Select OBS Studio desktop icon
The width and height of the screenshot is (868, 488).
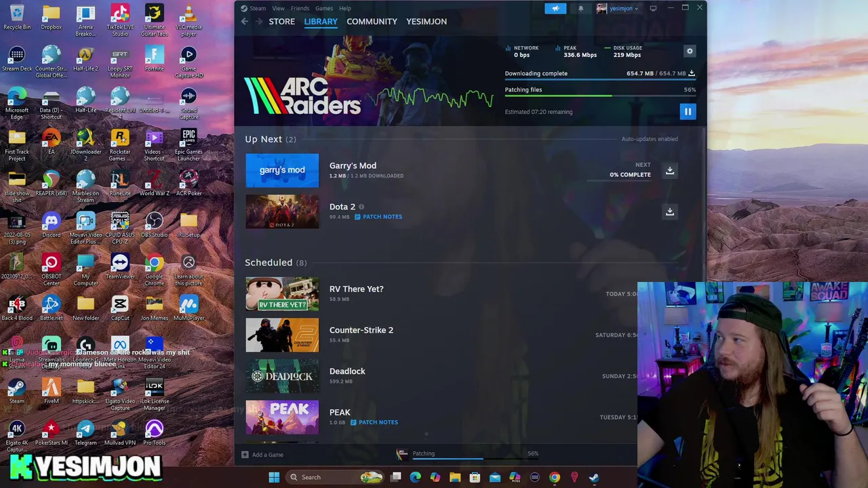(154, 226)
